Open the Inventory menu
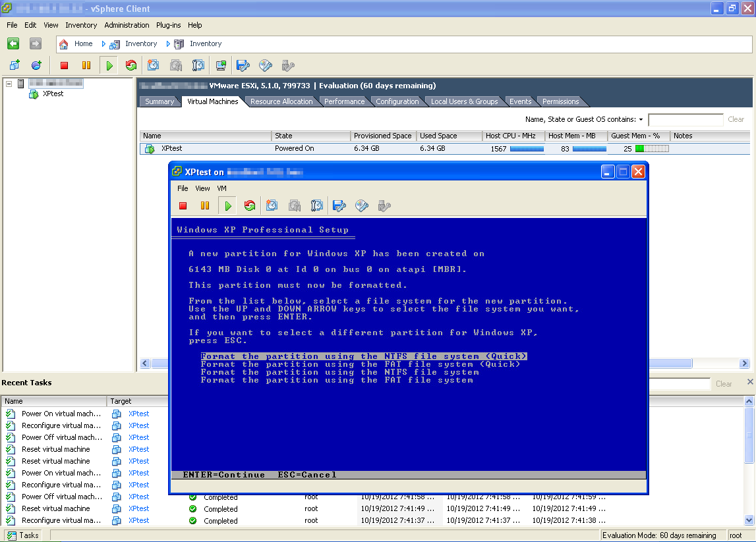Viewport: 756px width, 542px height. coord(81,25)
